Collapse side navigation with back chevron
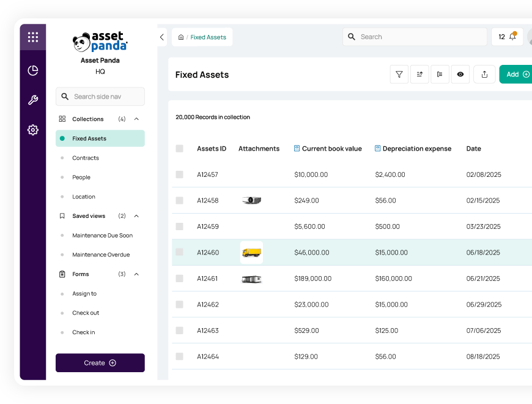This screenshot has width=532, height=404. 162,37
